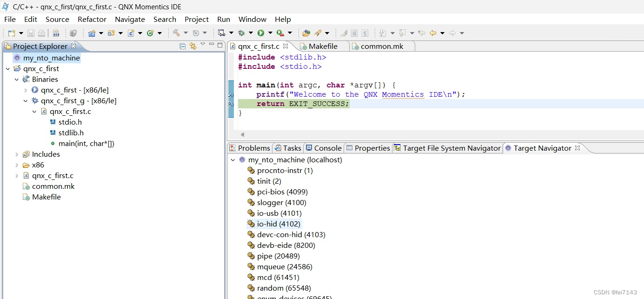Select stdio.h under qnx_c_first.c

70,122
